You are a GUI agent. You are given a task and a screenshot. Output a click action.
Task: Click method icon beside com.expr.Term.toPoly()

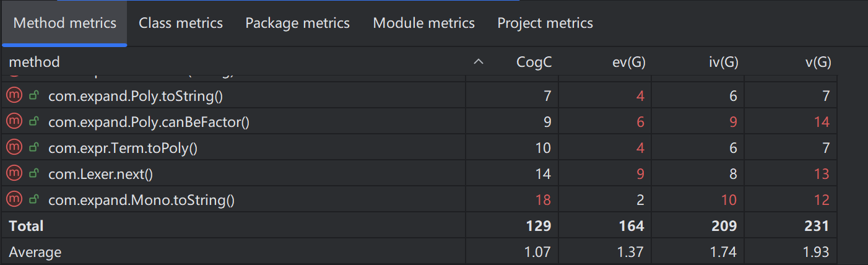click(x=14, y=148)
